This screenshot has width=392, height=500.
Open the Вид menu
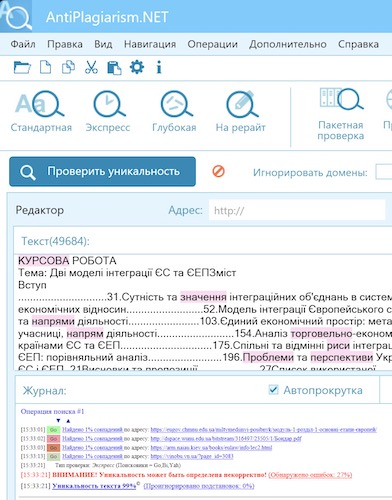click(x=103, y=44)
